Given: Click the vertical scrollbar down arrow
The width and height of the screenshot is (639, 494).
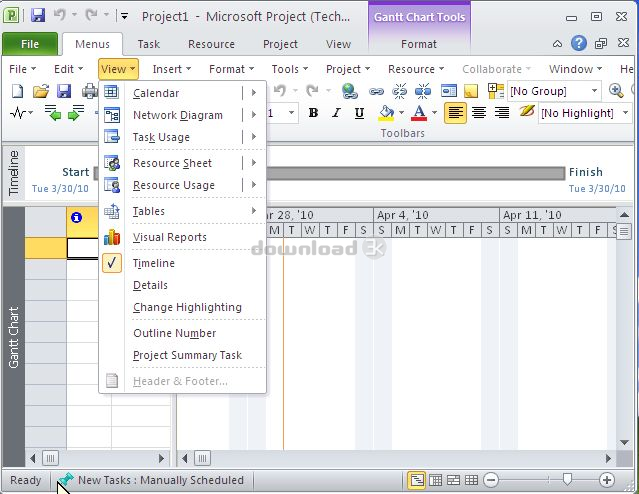Looking at the screenshot, I should tap(624, 442).
